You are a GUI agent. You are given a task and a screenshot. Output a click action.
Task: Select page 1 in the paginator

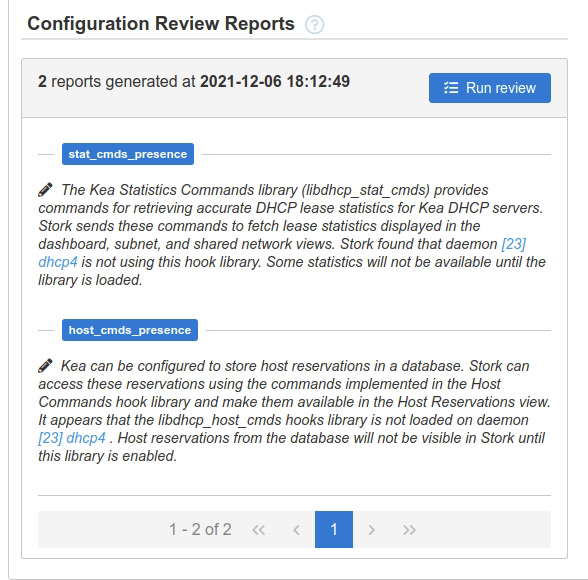[x=334, y=529]
